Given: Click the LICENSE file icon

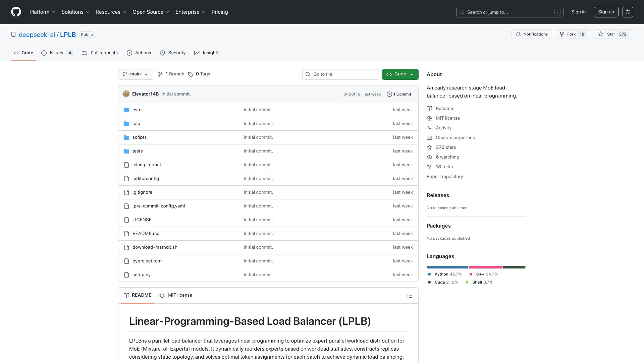Looking at the screenshot, I should tap(126, 220).
